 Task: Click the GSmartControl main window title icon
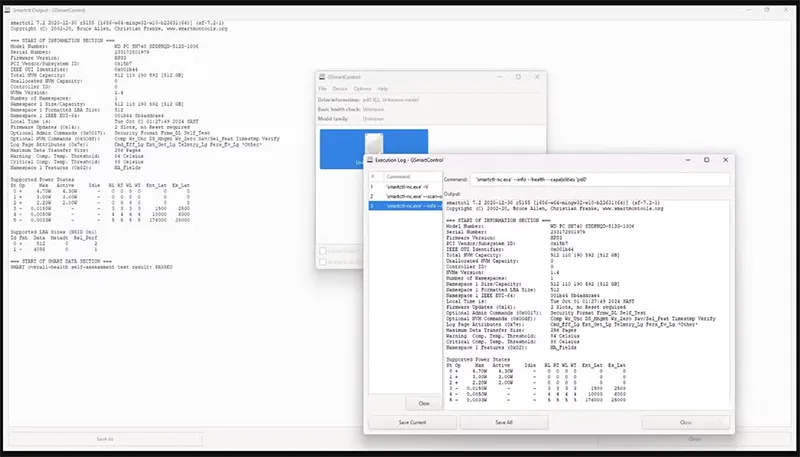coord(324,77)
